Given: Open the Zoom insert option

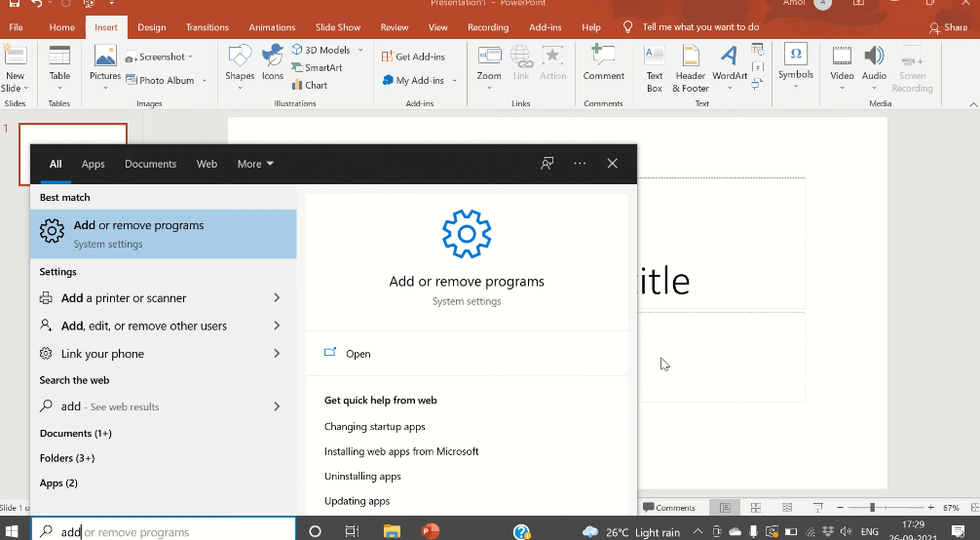Looking at the screenshot, I should point(489,65).
